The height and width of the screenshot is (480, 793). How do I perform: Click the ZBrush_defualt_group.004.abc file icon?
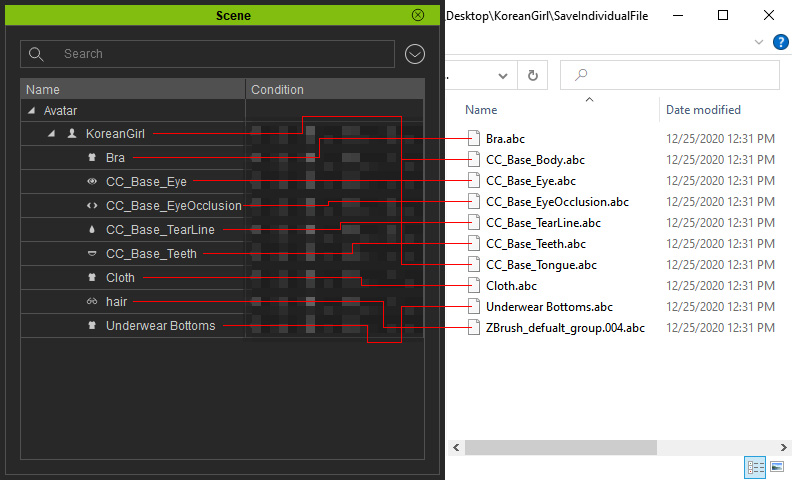tap(474, 327)
